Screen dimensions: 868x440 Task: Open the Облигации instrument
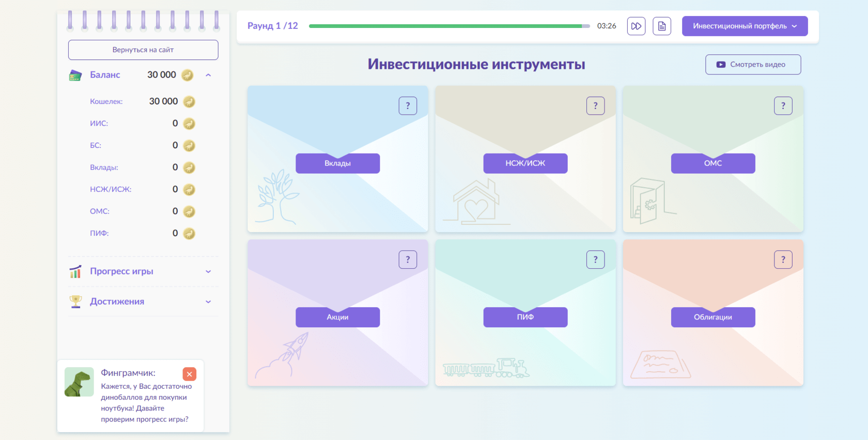click(x=713, y=317)
